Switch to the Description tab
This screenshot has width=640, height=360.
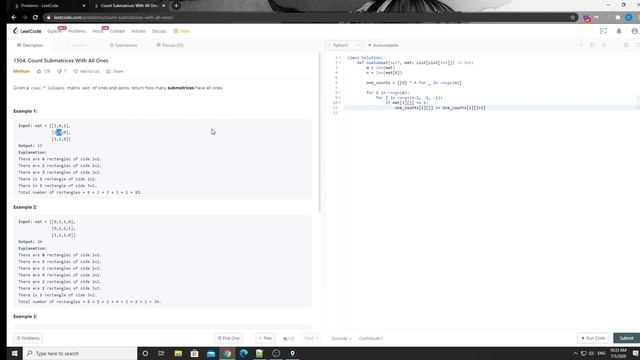(x=30, y=45)
